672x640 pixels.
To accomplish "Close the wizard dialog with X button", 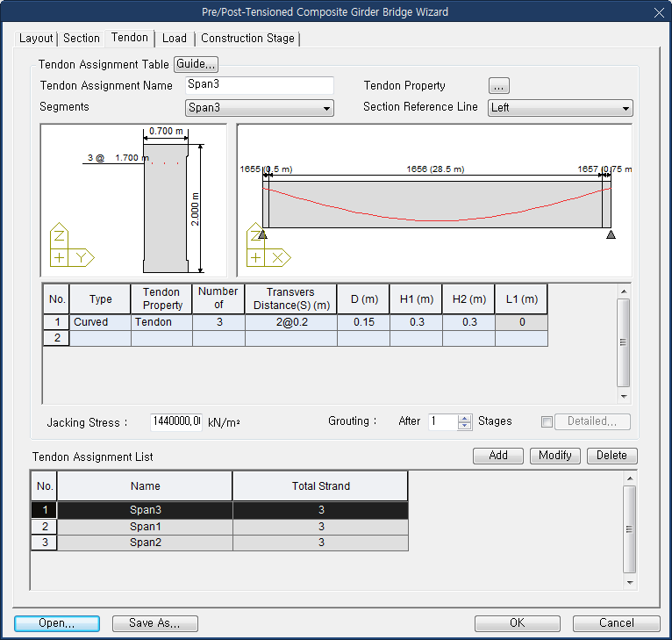I will [659, 12].
